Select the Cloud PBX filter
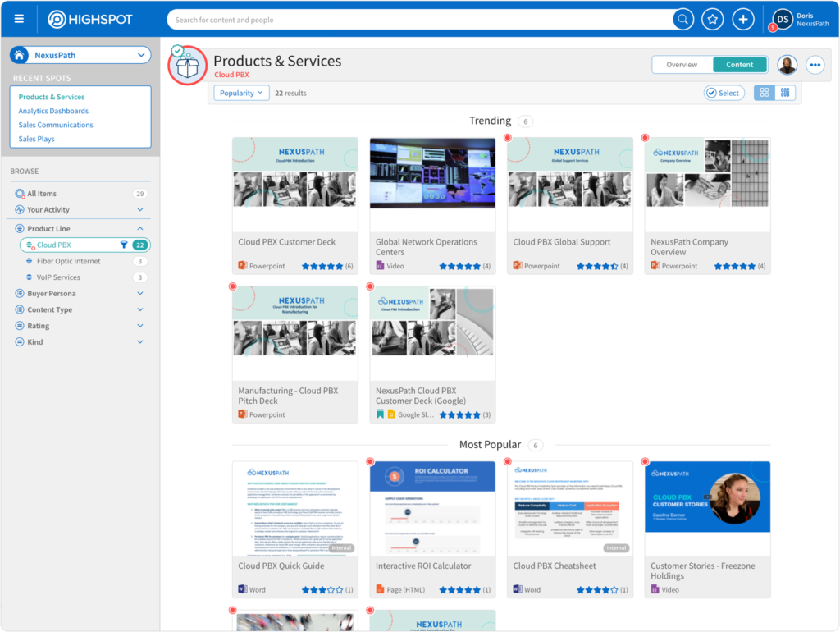840x632 pixels. 85,245
